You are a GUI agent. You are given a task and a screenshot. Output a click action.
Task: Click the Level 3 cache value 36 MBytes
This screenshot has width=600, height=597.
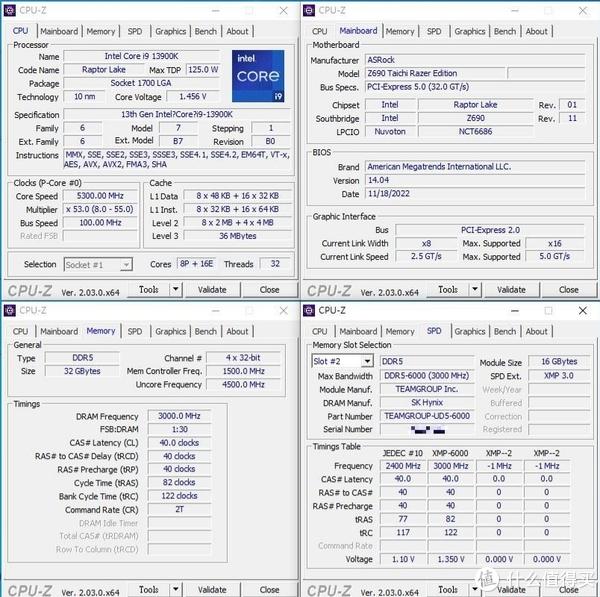tap(238, 236)
